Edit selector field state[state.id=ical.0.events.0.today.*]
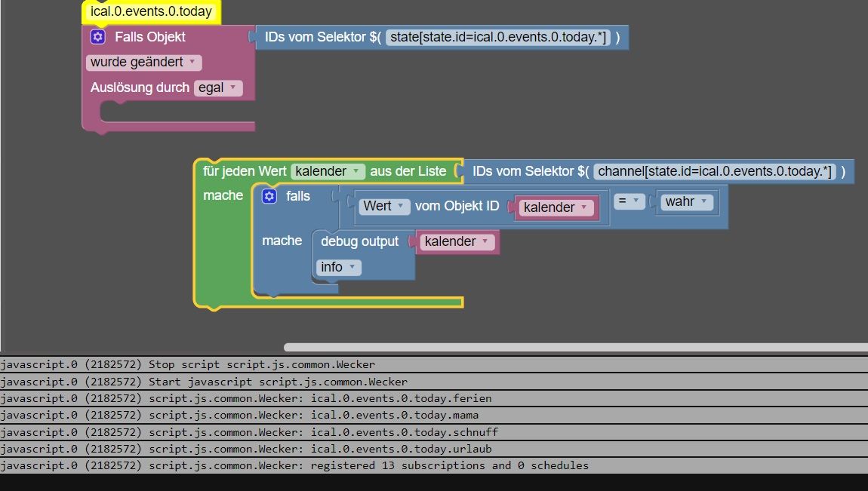This screenshot has width=868, height=491. [x=497, y=37]
